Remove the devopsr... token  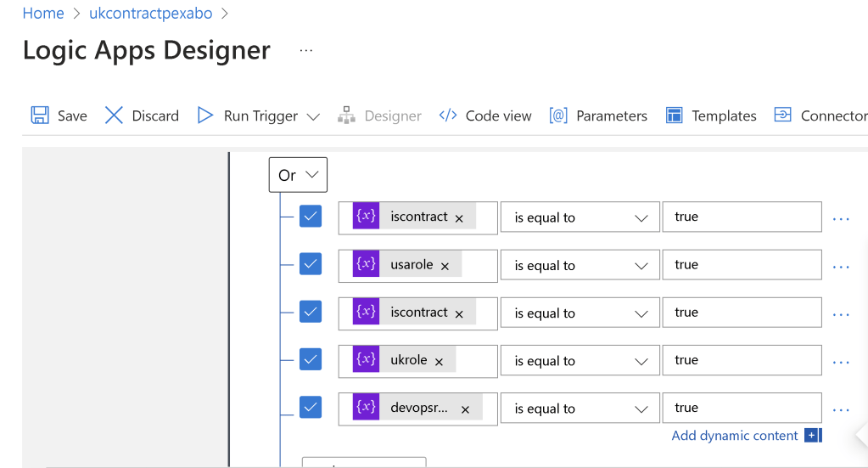point(466,410)
